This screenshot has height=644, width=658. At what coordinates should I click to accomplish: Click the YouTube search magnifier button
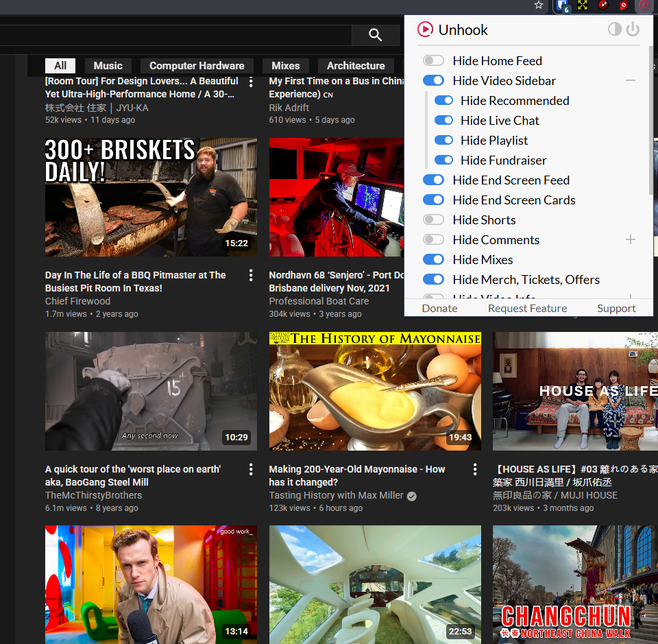pyautogui.click(x=375, y=34)
